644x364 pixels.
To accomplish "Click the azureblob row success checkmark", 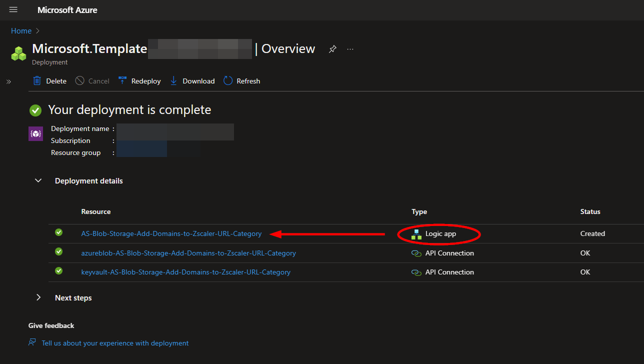I will tap(59, 251).
